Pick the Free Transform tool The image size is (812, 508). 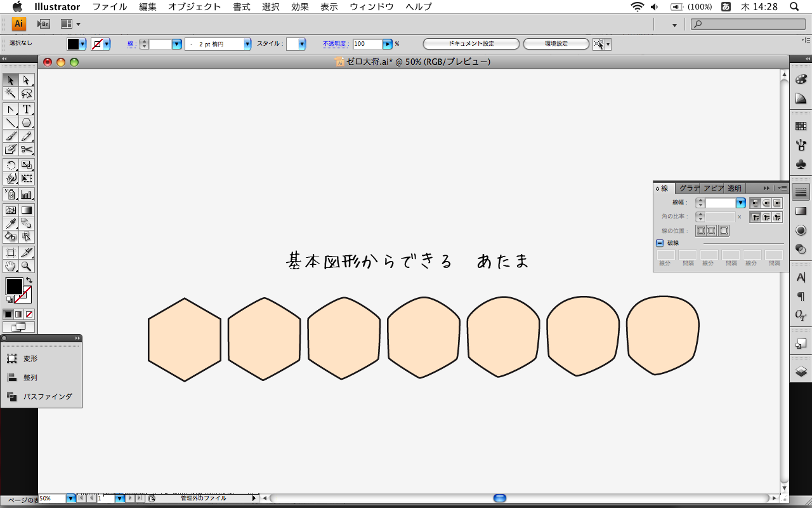[27, 178]
